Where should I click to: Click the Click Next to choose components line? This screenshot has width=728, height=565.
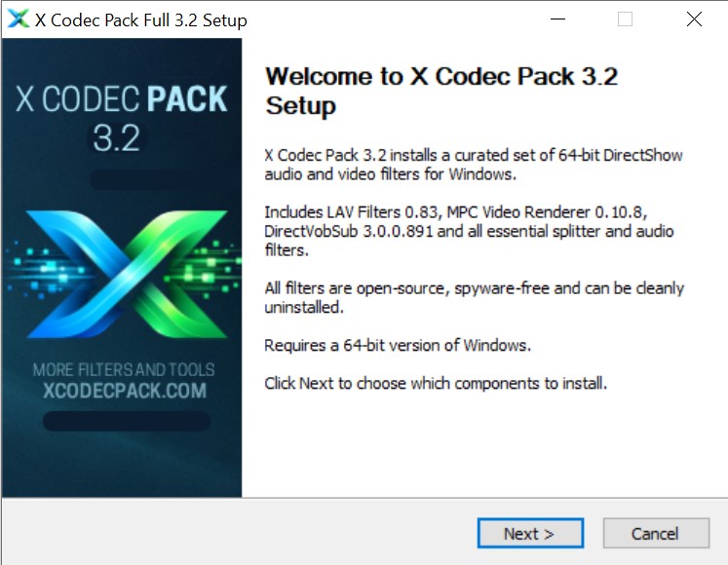[x=436, y=384]
